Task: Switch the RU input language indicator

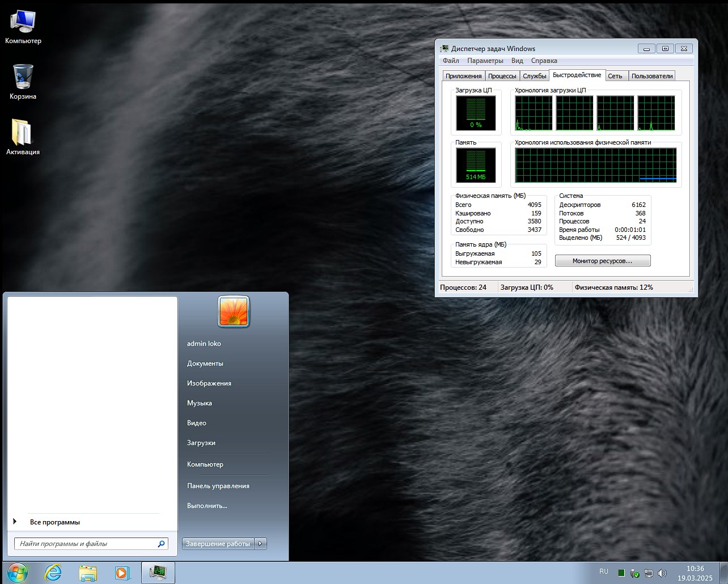Action: 604,572
